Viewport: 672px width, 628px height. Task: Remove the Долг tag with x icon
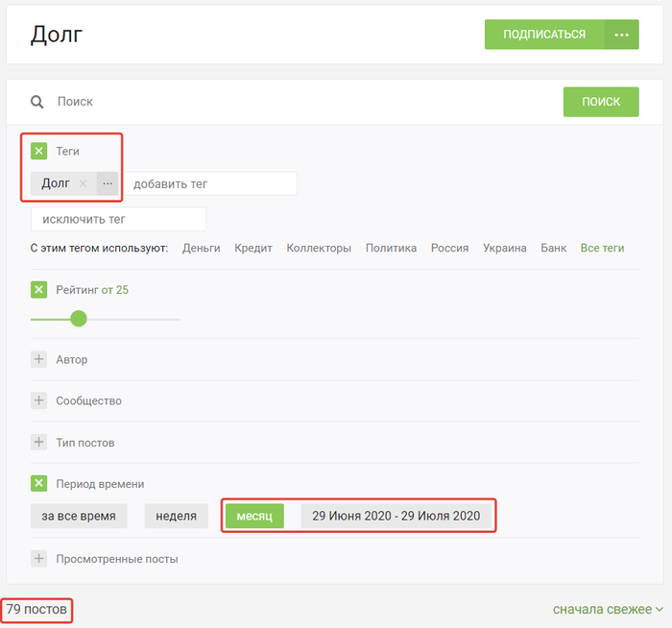click(x=84, y=183)
